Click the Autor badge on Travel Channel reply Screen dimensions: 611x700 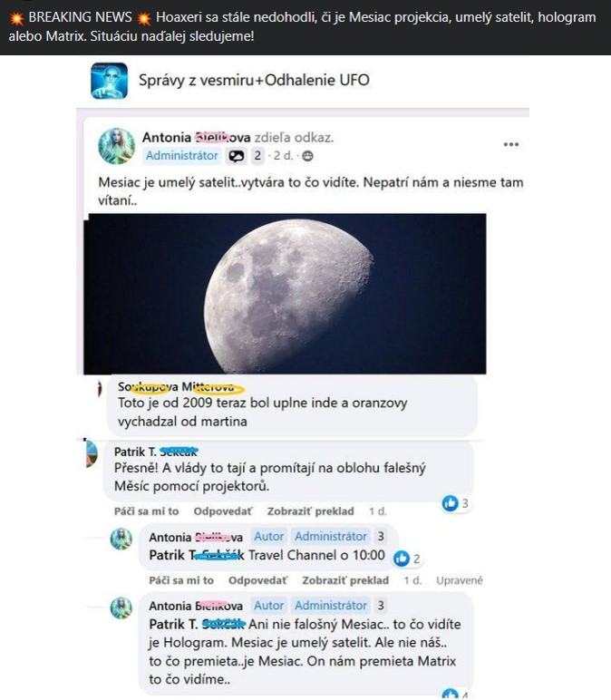click(x=268, y=536)
